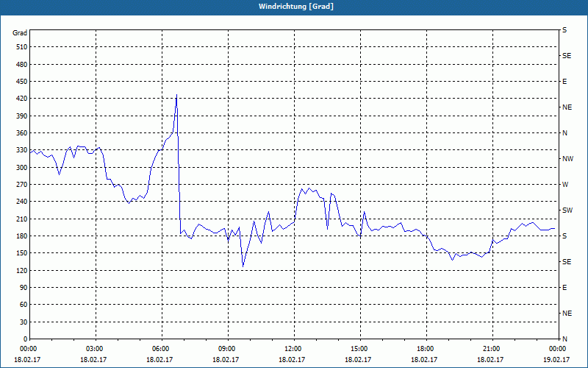Screen dimensions: 588x368
Task: Pick the 0 degree axis label
Action: pyautogui.click(x=26, y=339)
